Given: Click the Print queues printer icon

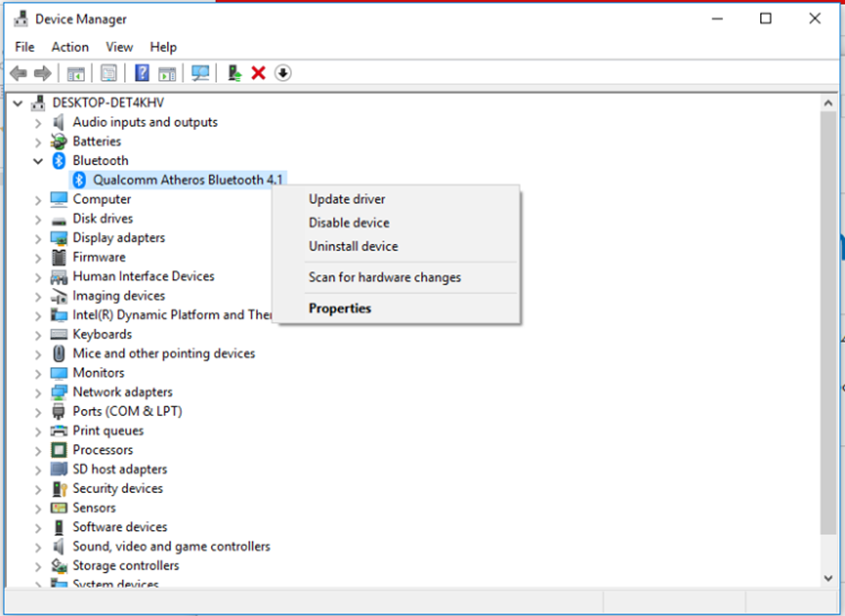Looking at the screenshot, I should 59,431.
